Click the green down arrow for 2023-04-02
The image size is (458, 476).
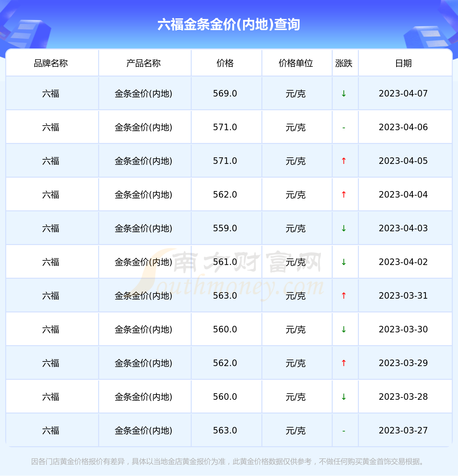pos(344,262)
